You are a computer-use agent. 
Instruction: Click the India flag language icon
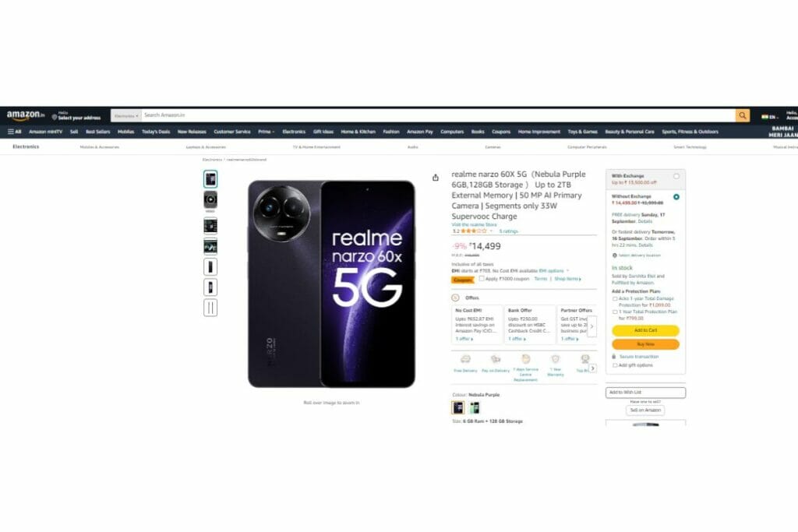(764, 117)
